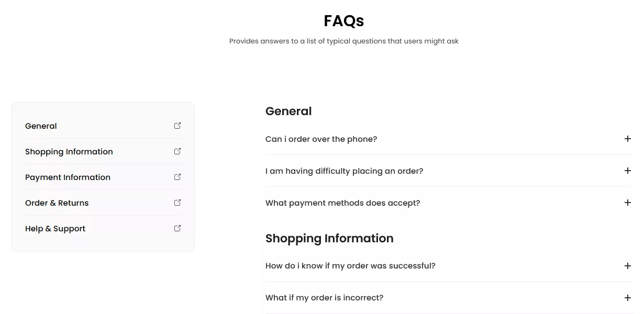The height and width of the screenshot is (314, 644).
Task: Click the plus icon next to the phone order question
Action: (627, 139)
